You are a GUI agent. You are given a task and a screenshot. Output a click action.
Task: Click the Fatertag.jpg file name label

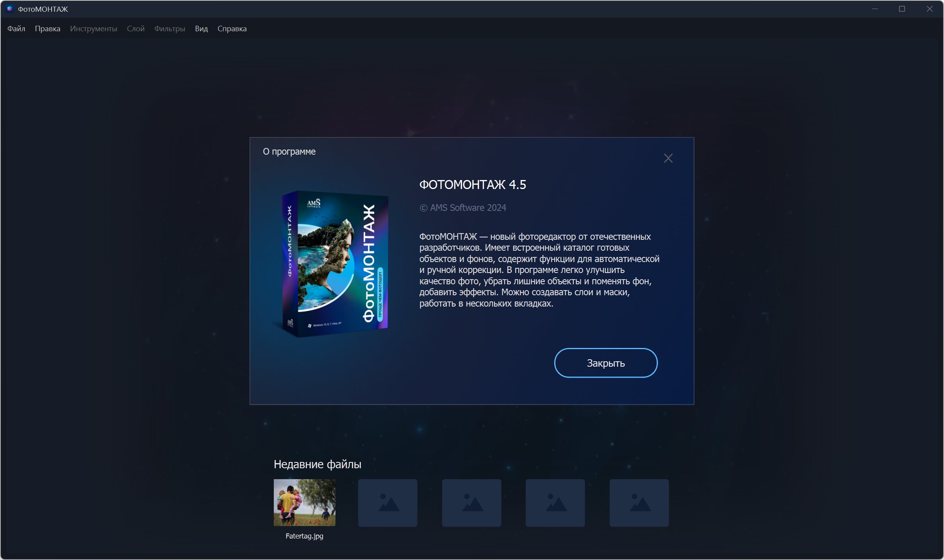pyautogui.click(x=304, y=536)
